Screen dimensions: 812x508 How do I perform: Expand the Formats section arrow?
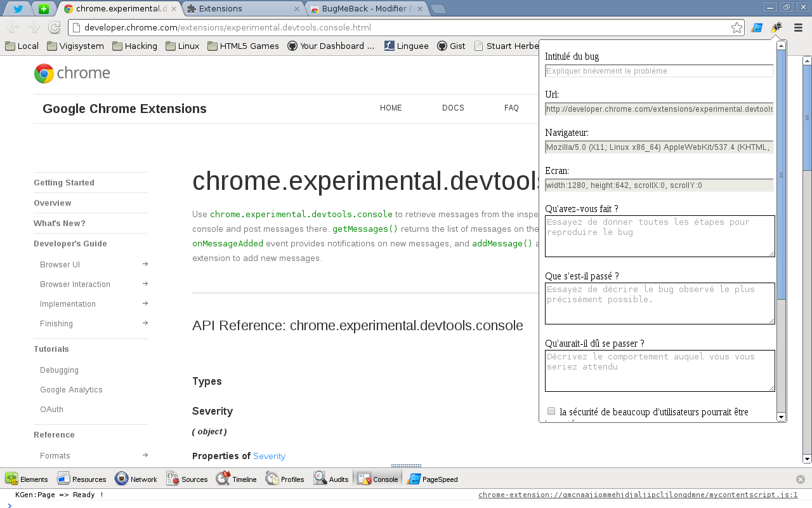tap(145, 455)
